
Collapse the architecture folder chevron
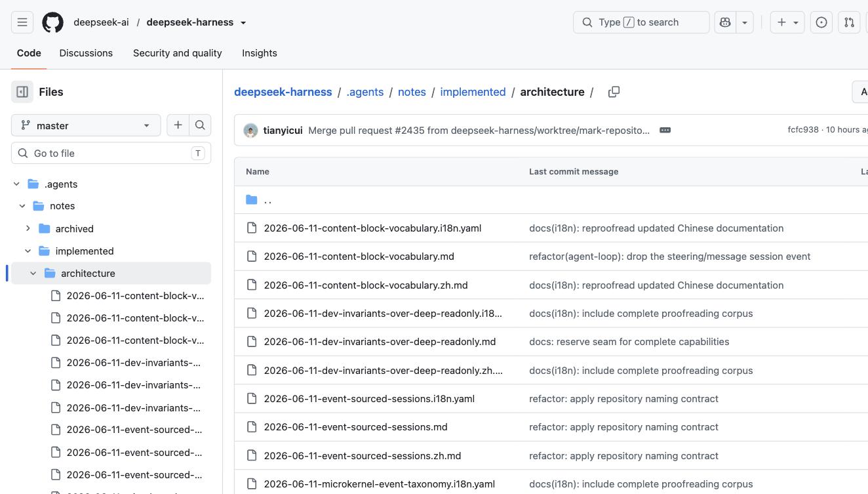click(33, 273)
